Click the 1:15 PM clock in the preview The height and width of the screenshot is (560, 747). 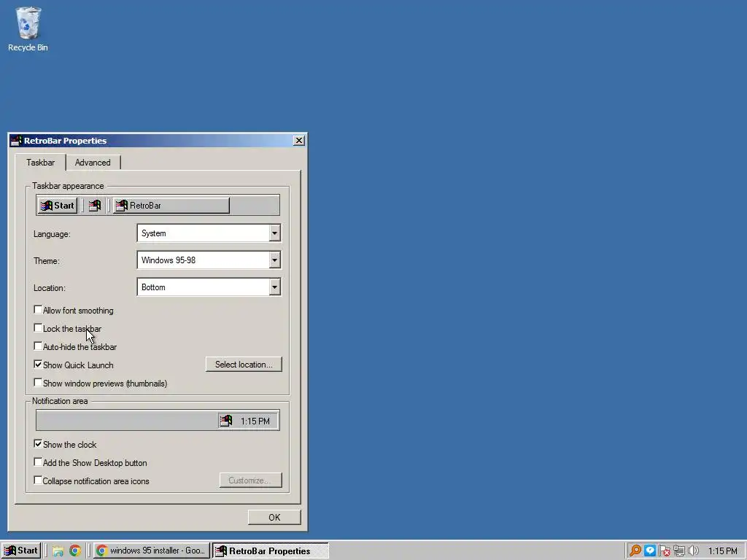[255, 421]
